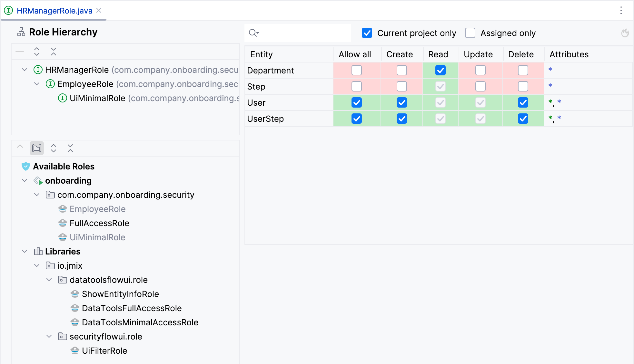Viewport: 634px width, 364px height.
Task: Toggle group by packages folder icon
Action: point(37,148)
